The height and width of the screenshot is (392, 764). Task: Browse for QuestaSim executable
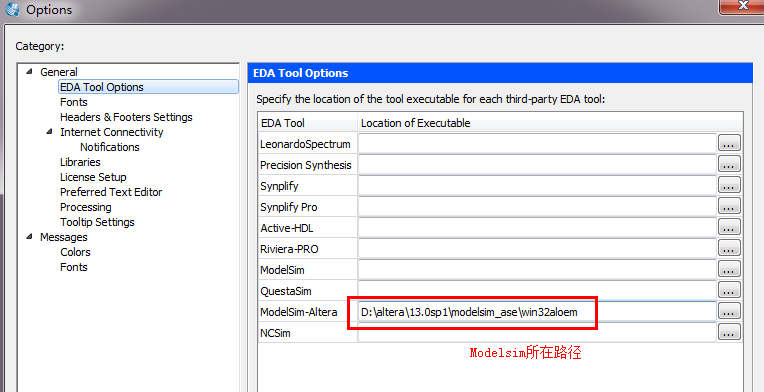pyautogui.click(x=729, y=291)
